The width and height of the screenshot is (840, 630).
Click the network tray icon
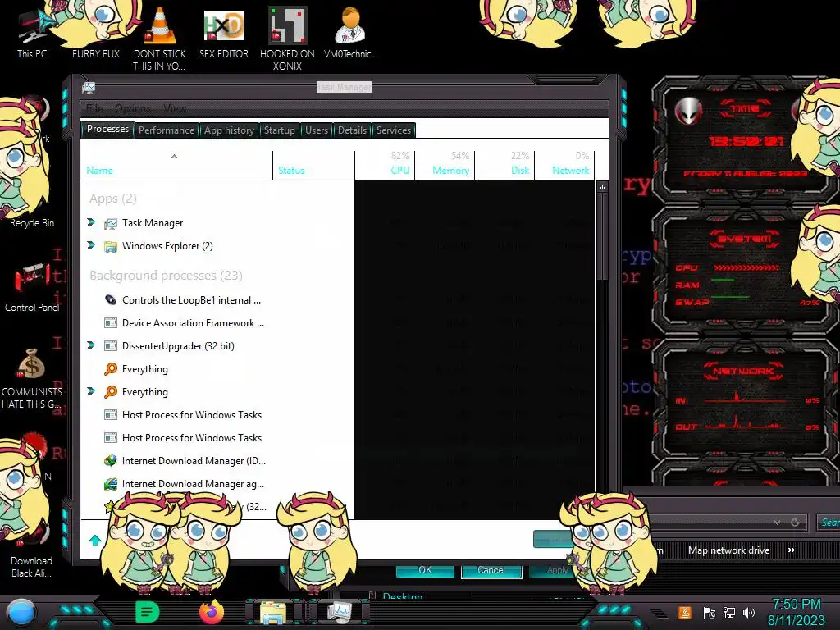[729, 612]
